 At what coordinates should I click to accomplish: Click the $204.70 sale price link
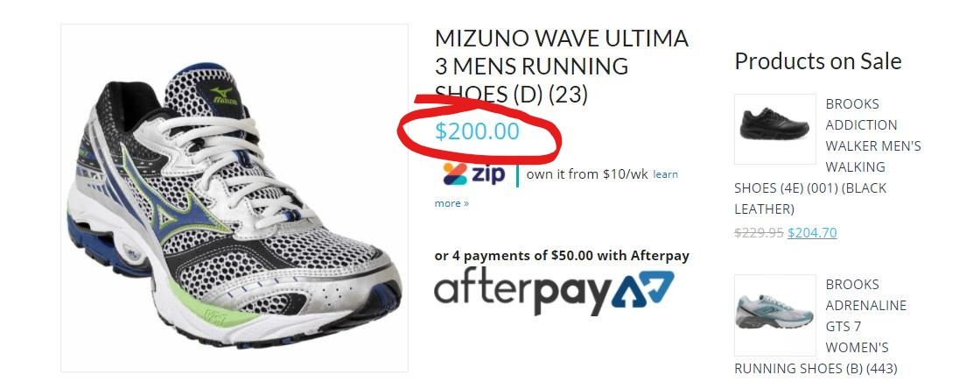pos(812,233)
